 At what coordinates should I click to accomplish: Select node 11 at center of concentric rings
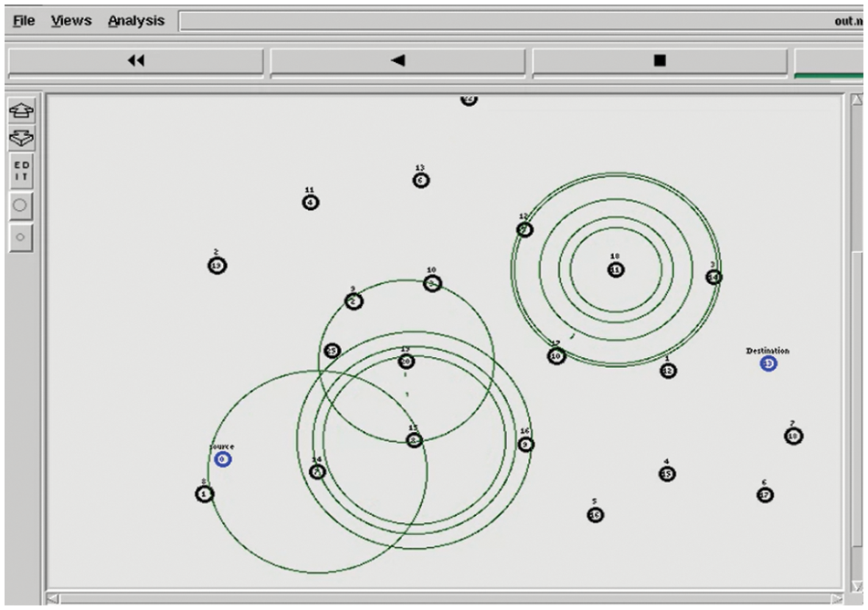(616, 269)
